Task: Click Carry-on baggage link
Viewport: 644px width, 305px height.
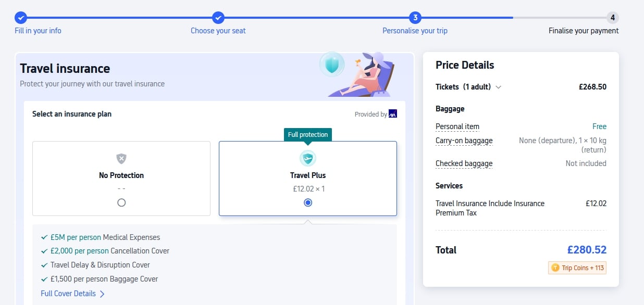Action: [x=464, y=141]
